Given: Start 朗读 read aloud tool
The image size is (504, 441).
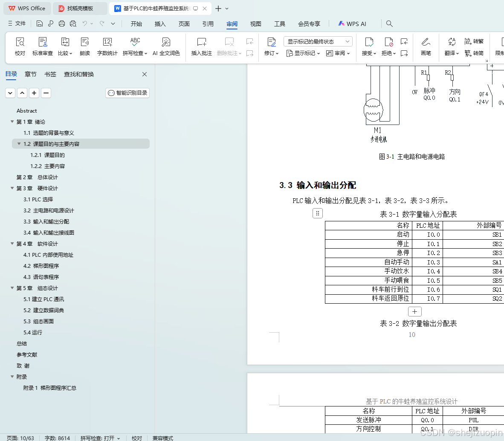Looking at the screenshot, I should coord(85,46).
